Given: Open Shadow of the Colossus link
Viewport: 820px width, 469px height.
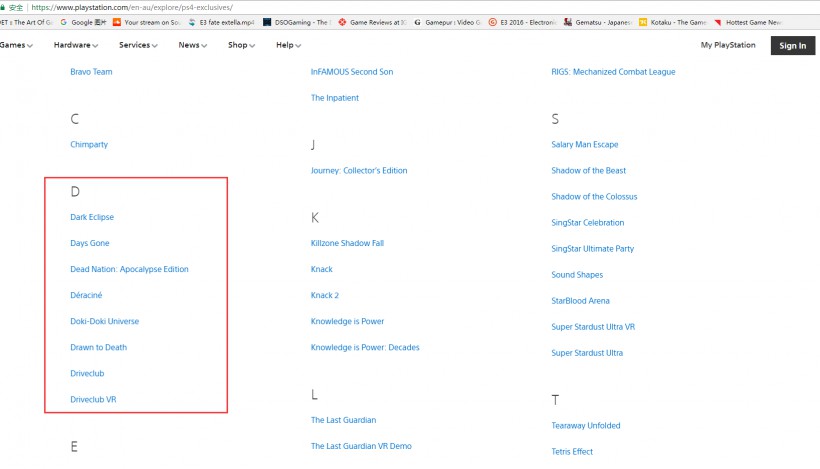Looking at the screenshot, I should (x=594, y=197).
